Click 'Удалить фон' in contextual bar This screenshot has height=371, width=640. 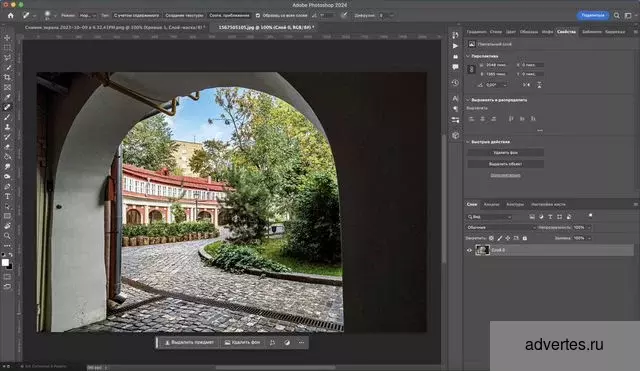(x=242, y=342)
